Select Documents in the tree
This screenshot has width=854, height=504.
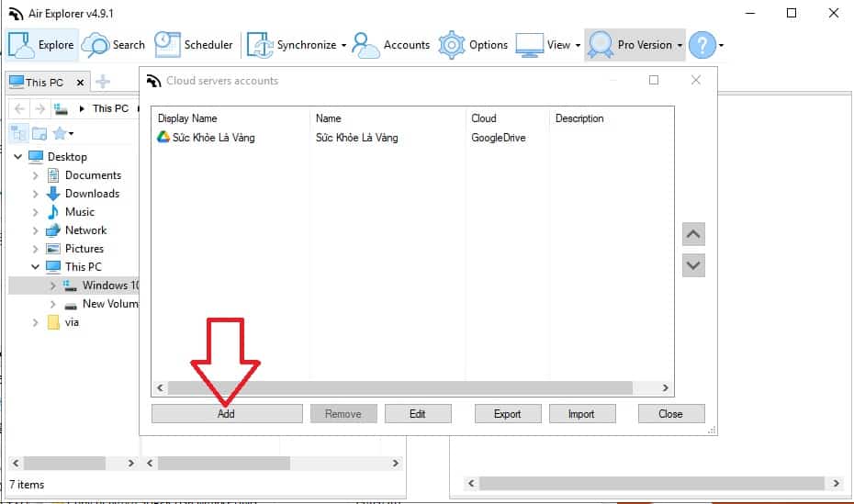tap(93, 175)
